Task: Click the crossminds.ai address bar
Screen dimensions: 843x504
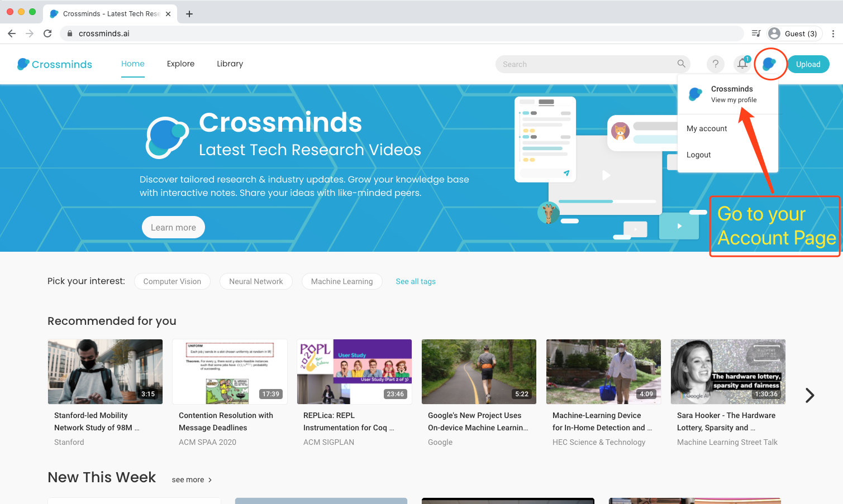Action: (x=401, y=33)
